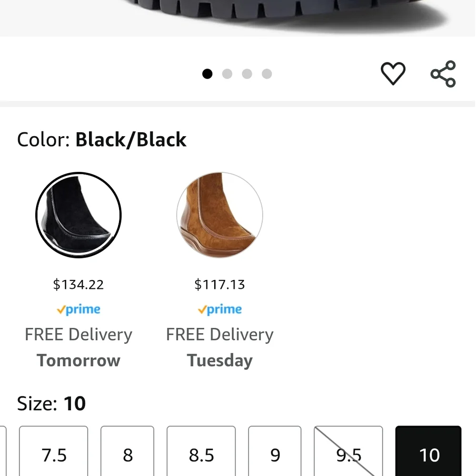Go to the fourth image dot
The width and height of the screenshot is (476, 476).
pyautogui.click(x=267, y=74)
